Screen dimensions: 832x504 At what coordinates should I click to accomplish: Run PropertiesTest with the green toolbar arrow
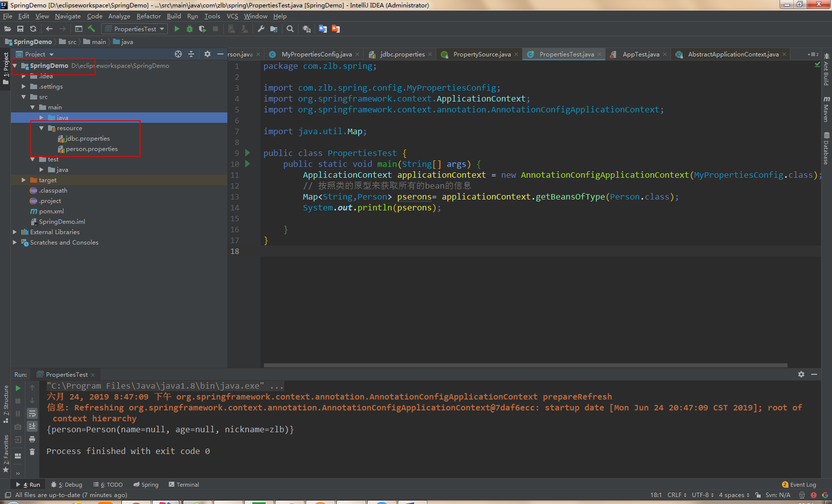click(x=177, y=29)
